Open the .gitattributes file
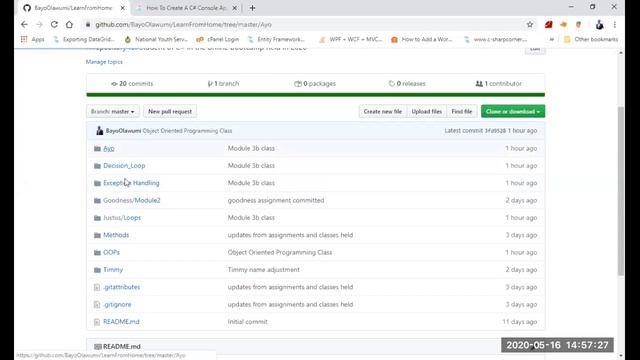The image size is (640, 360). pos(122,287)
